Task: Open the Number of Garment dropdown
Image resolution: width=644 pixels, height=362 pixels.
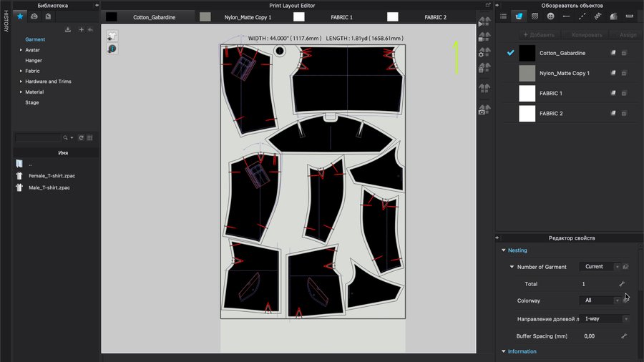Action: (x=600, y=267)
